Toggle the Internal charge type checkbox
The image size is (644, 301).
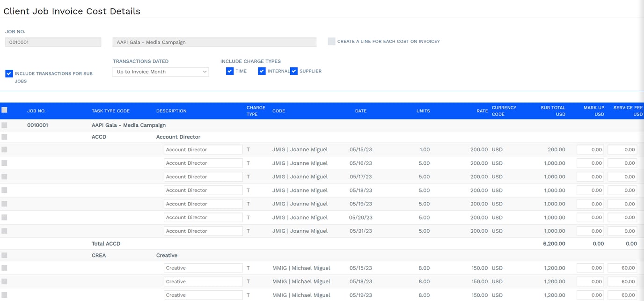tap(262, 71)
